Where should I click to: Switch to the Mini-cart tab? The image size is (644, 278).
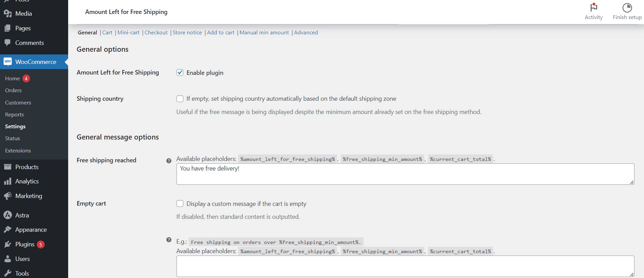128,33
